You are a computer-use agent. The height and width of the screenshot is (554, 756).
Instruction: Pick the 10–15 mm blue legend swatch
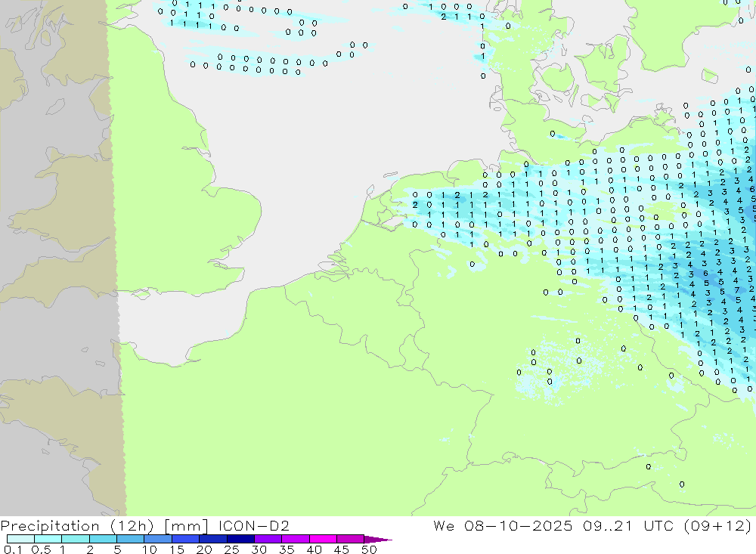(158, 539)
